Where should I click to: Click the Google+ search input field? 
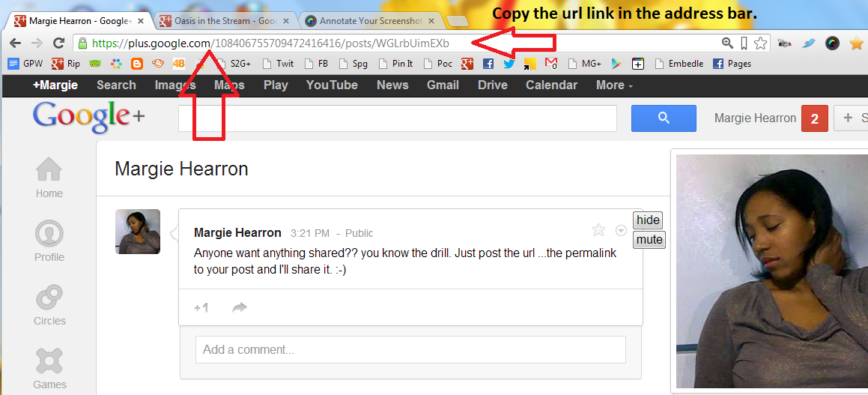[x=398, y=118]
